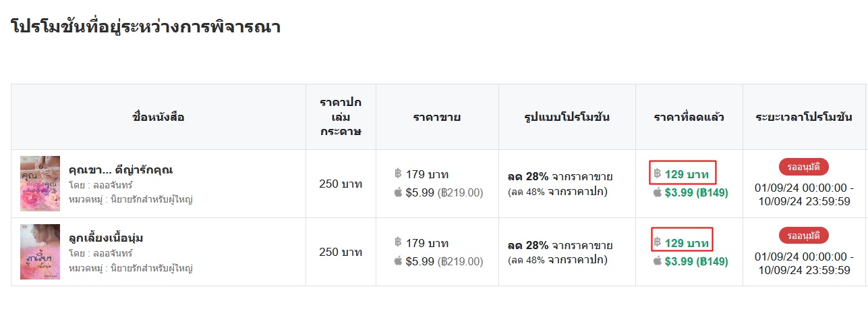
Task: Click the baht icon in second row's boxed 129 บาท
Action: [x=658, y=242]
